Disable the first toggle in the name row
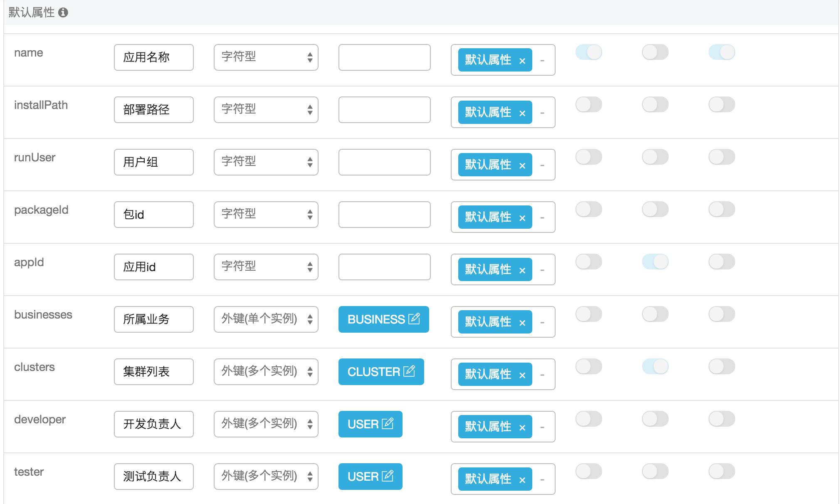Viewport: 840px width, 504px height. 588,52
